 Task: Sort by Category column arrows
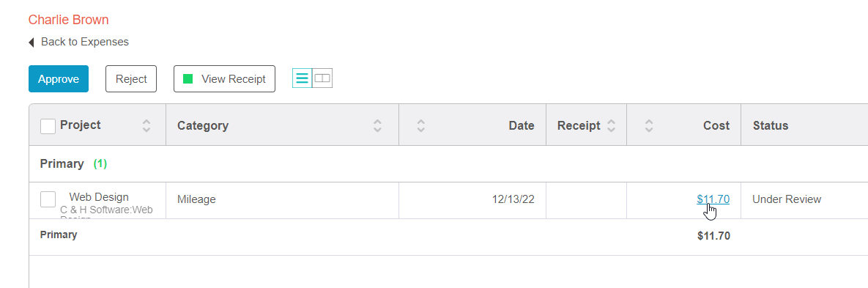point(377,125)
